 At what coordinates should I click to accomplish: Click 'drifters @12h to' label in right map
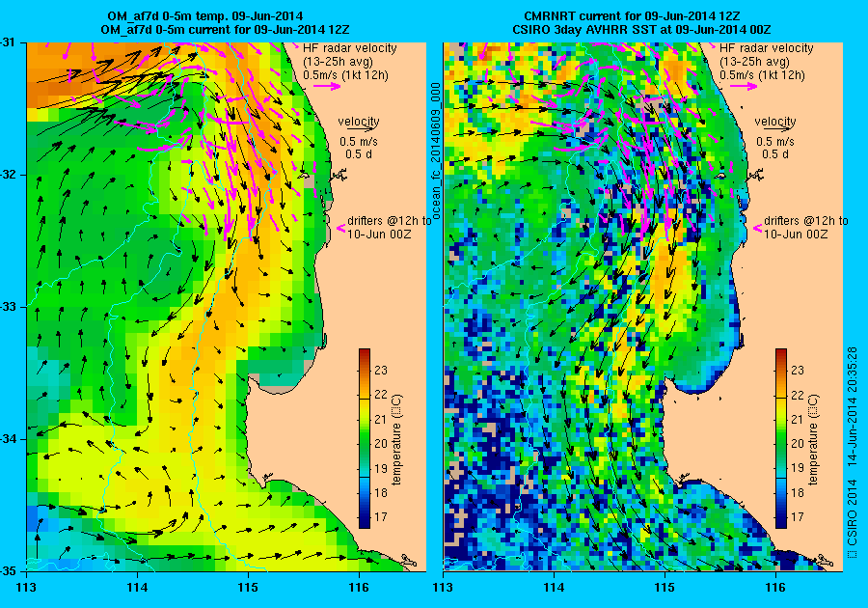[x=806, y=220]
